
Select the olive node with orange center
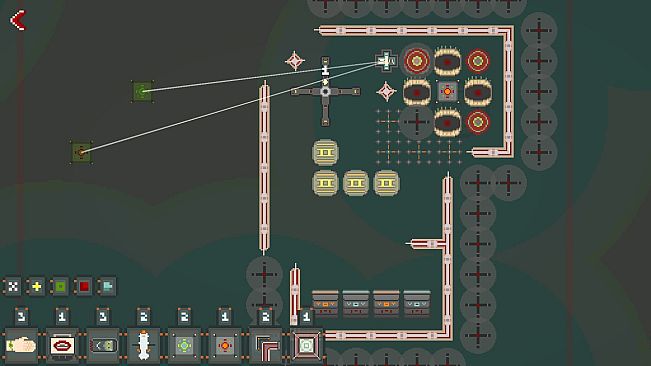(81, 152)
